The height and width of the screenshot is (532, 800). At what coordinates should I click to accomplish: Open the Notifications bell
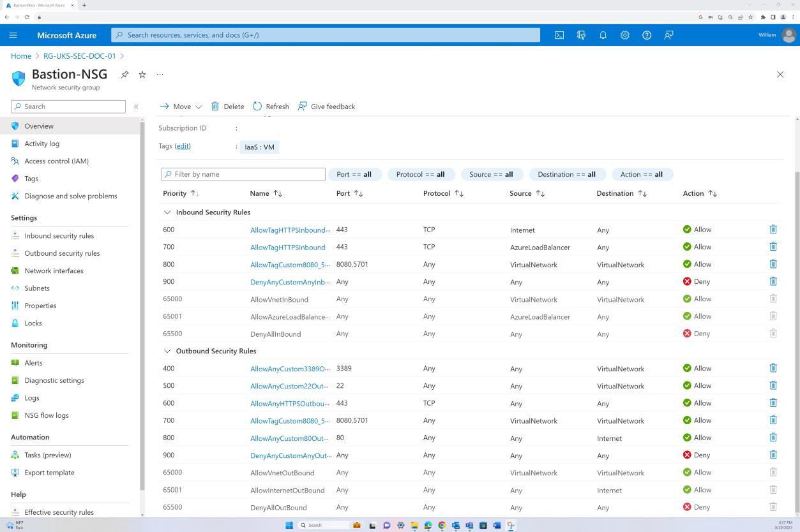pyautogui.click(x=603, y=35)
